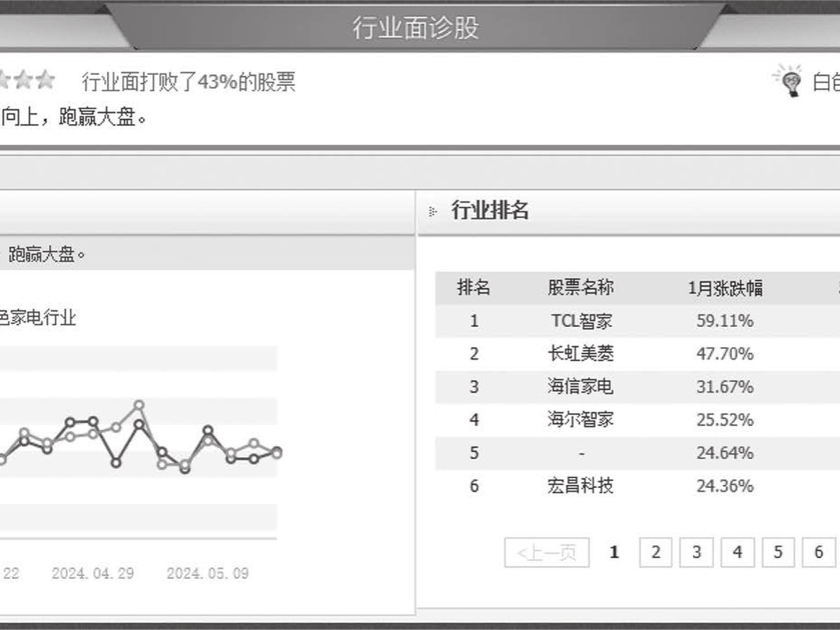The height and width of the screenshot is (630, 840).
Task: Click the 24.36% value
Action: click(725, 485)
